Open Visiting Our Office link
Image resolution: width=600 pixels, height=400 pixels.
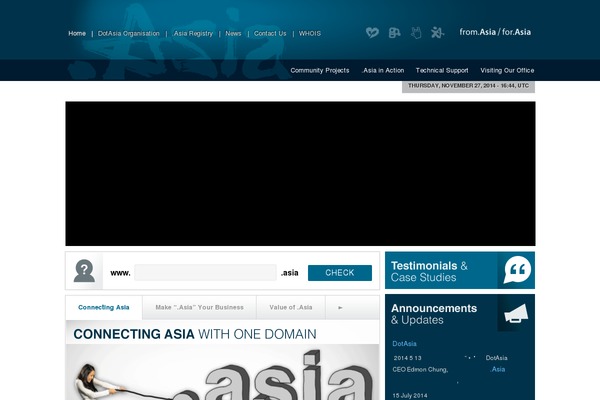coord(507,70)
